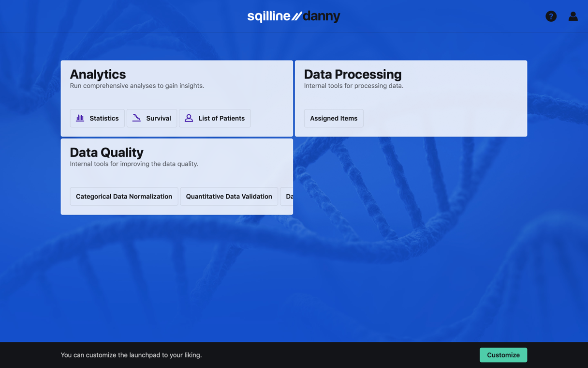This screenshot has height=368, width=588.
Task: Click the person icon in List of Patients
Action: [189, 118]
